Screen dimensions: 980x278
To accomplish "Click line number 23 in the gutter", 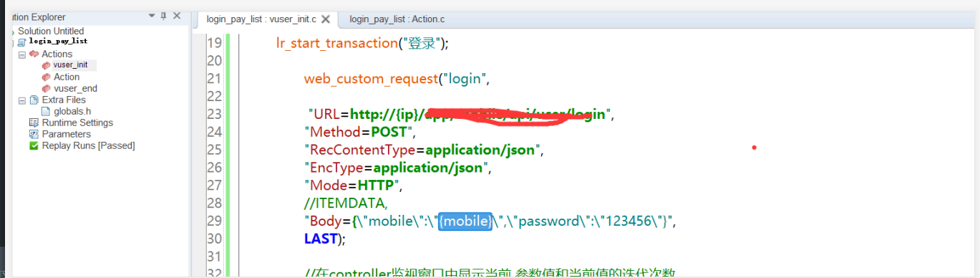I will (x=214, y=114).
